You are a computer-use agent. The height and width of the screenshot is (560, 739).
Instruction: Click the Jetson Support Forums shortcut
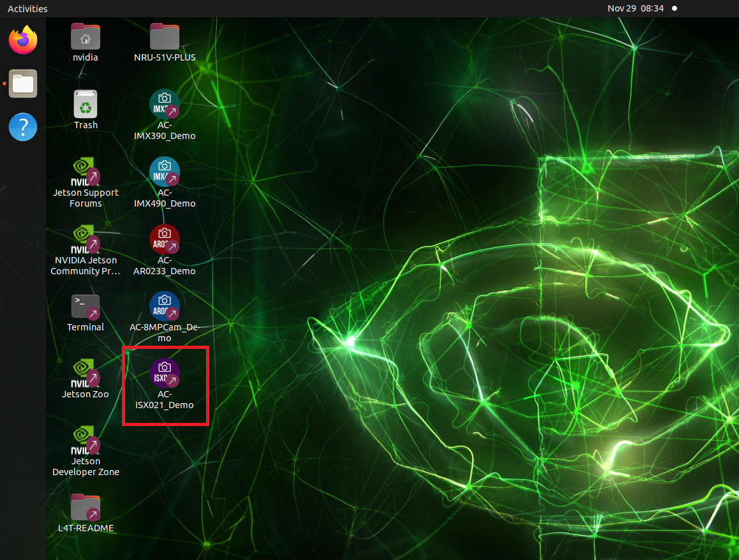(86, 172)
